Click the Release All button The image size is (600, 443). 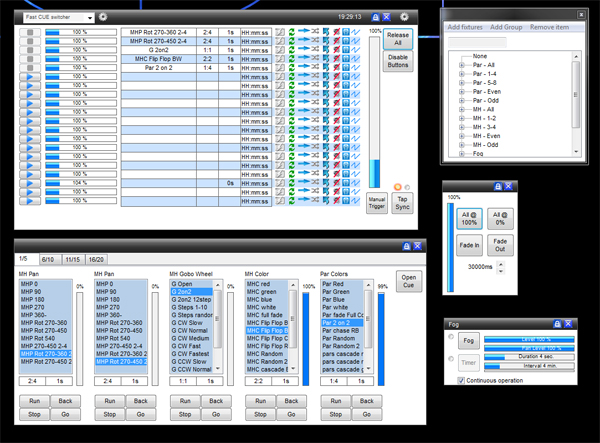click(398, 39)
